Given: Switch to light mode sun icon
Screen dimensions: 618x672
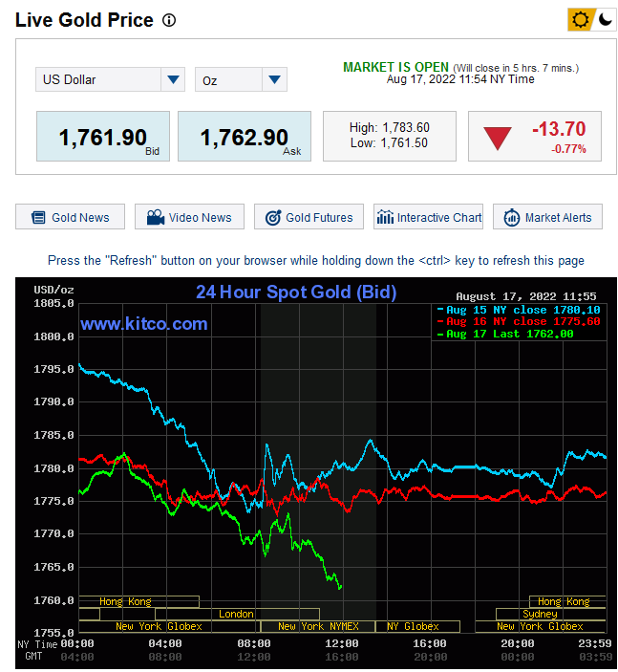Looking at the screenshot, I should [580, 20].
